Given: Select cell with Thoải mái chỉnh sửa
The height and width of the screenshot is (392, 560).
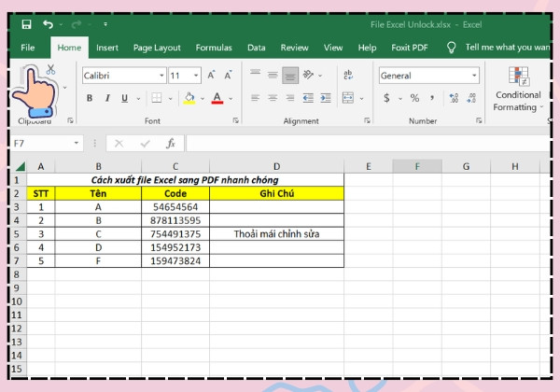Looking at the screenshot, I should click(x=276, y=234).
